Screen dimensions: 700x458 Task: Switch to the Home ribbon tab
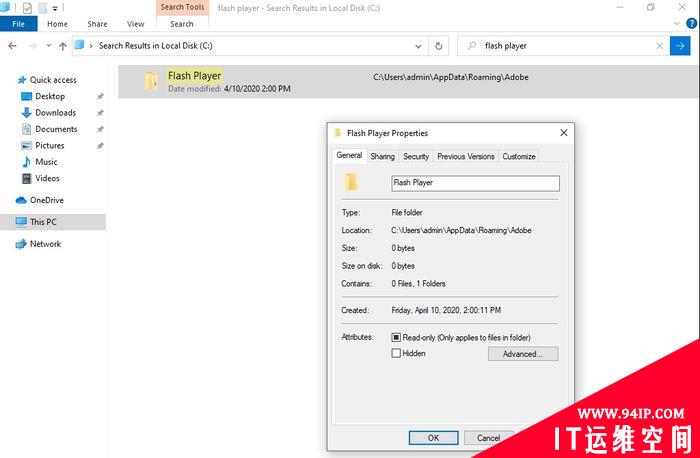[x=57, y=24]
